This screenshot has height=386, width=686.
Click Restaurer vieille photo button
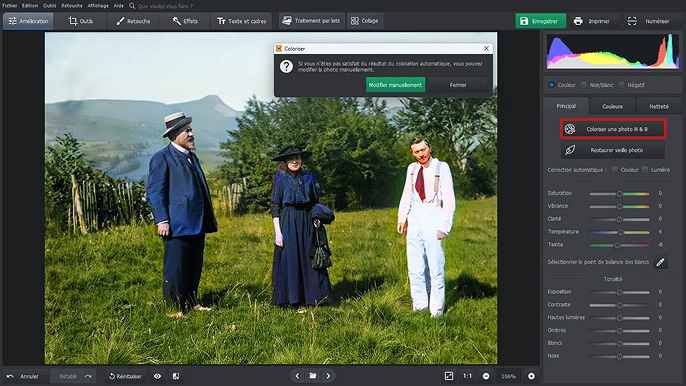point(613,150)
